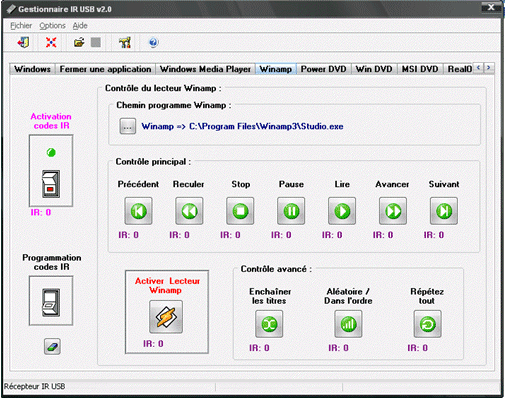Image resolution: width=505 pixels, height=398 pixels.
Task: Toggle the Programmation codes IR switch
Action: (51, 302)
